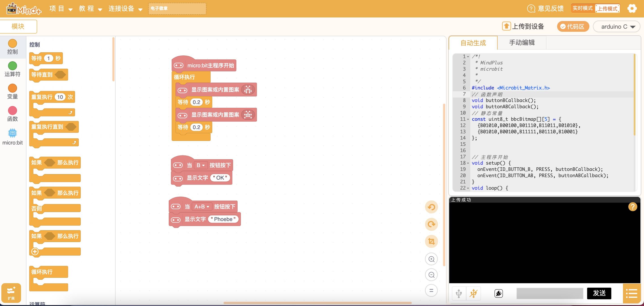Switch to 上传模式
The image size is (644, 306).
pos(607,8)
